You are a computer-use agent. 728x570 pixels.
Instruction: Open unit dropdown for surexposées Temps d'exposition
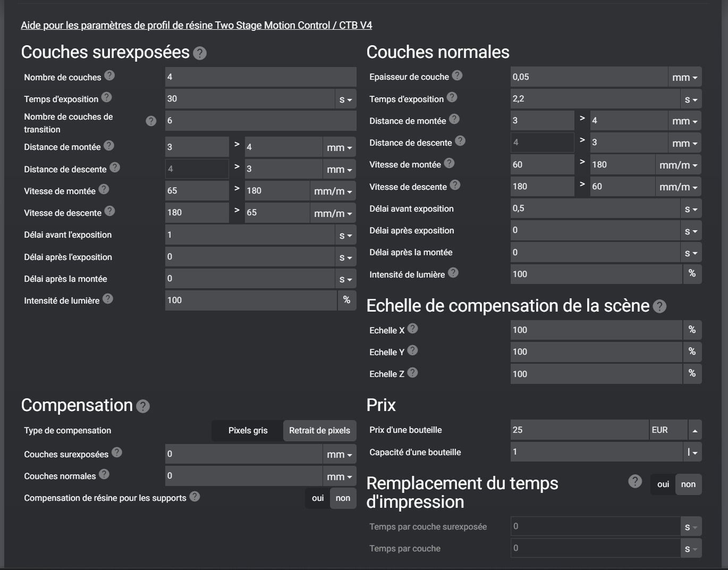pos(346,99)
